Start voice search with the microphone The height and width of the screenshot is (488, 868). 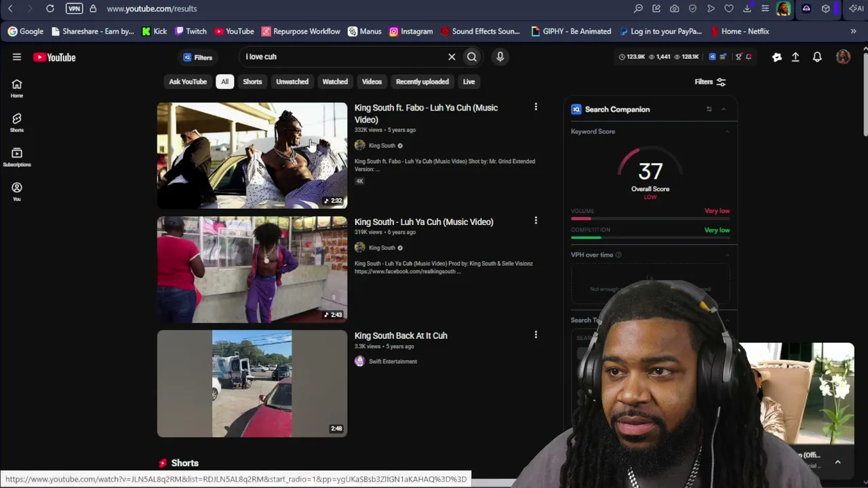[x=500, y=57]
